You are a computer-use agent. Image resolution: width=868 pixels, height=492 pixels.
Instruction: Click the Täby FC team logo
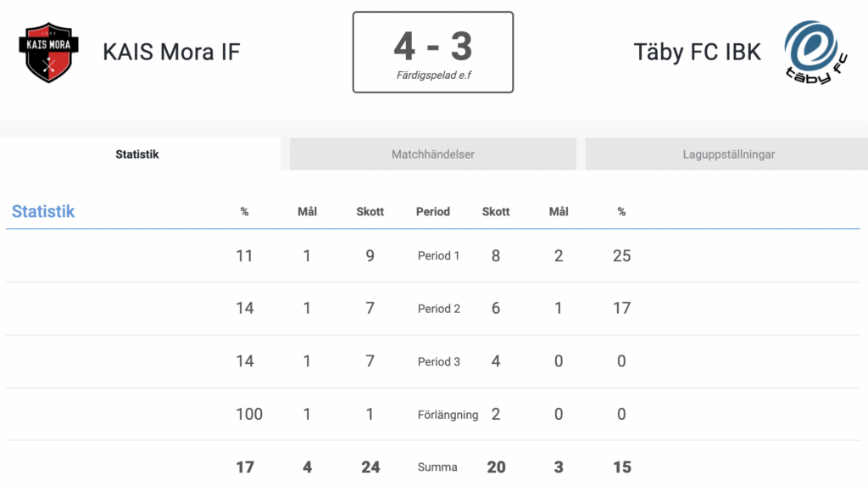tap(816, 53)
